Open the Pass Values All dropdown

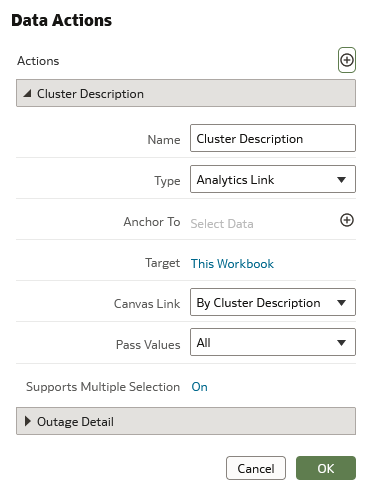pyautogui.click(x=273, y=342)
